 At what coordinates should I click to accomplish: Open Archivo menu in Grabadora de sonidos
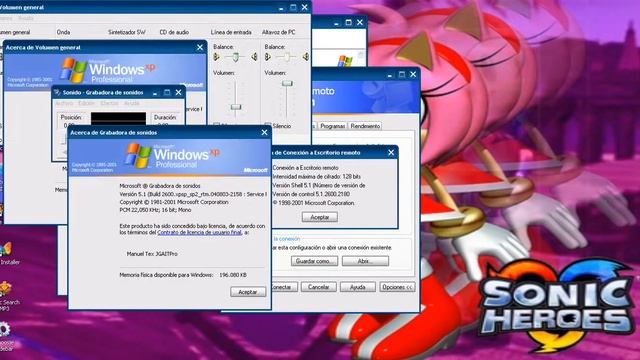tap(64, 103)
